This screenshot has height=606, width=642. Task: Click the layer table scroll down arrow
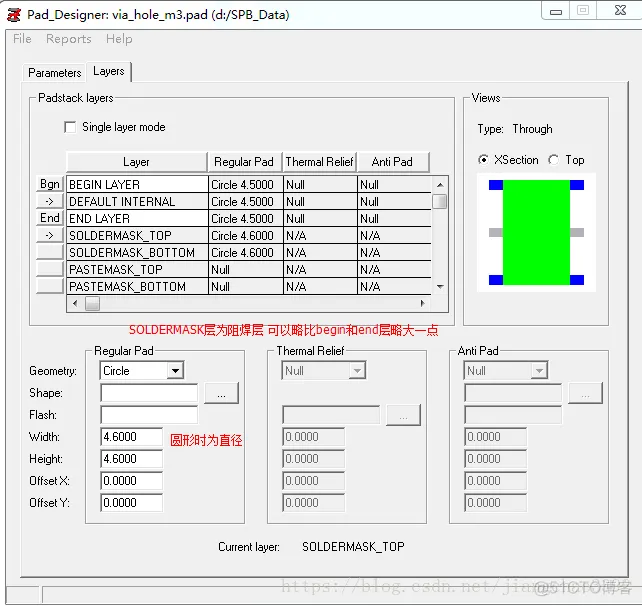[440, 287]
